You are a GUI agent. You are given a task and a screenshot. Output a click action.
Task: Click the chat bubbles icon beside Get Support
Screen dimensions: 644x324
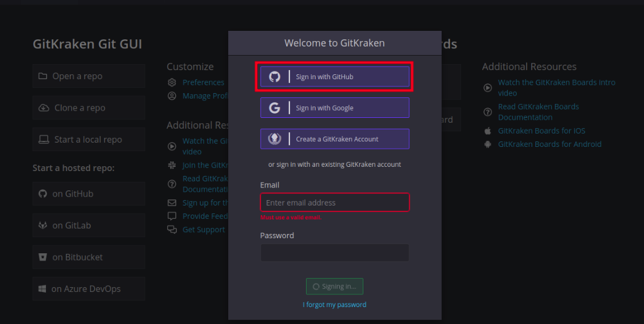[x=171, y=230]
